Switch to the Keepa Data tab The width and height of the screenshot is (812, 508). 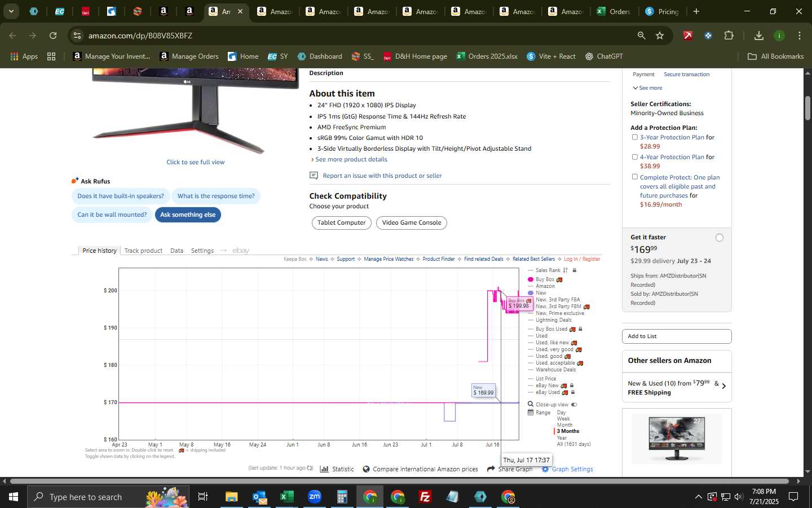point(176,251)
